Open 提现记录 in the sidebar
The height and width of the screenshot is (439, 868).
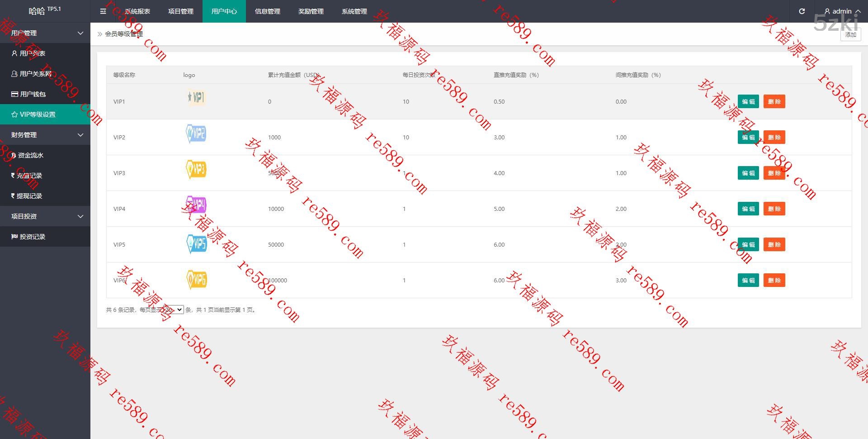pyautogui.click(x=45, y=196)
